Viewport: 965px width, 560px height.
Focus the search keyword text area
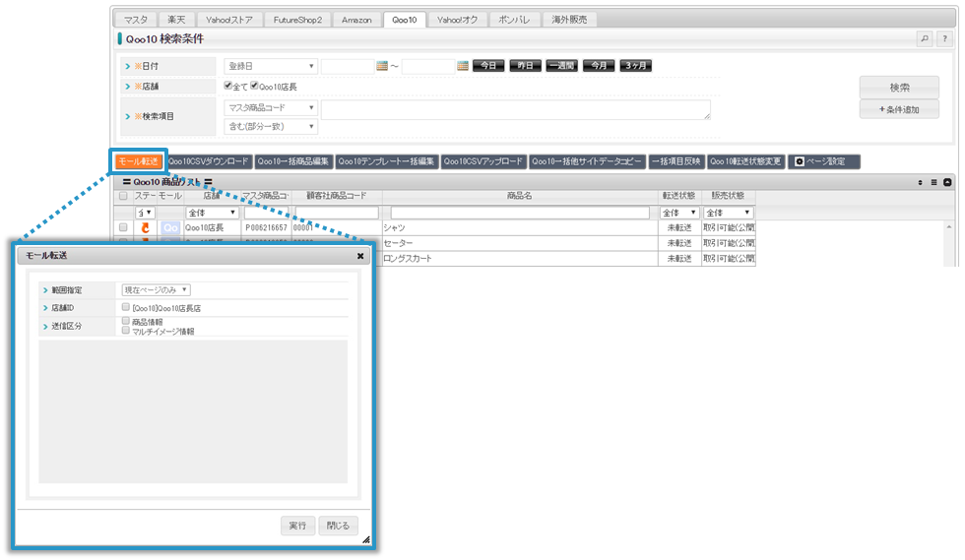(516, 109)
